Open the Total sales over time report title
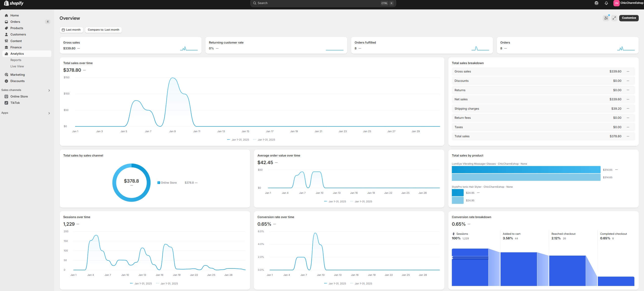The image size is (644, 291). 78,63
